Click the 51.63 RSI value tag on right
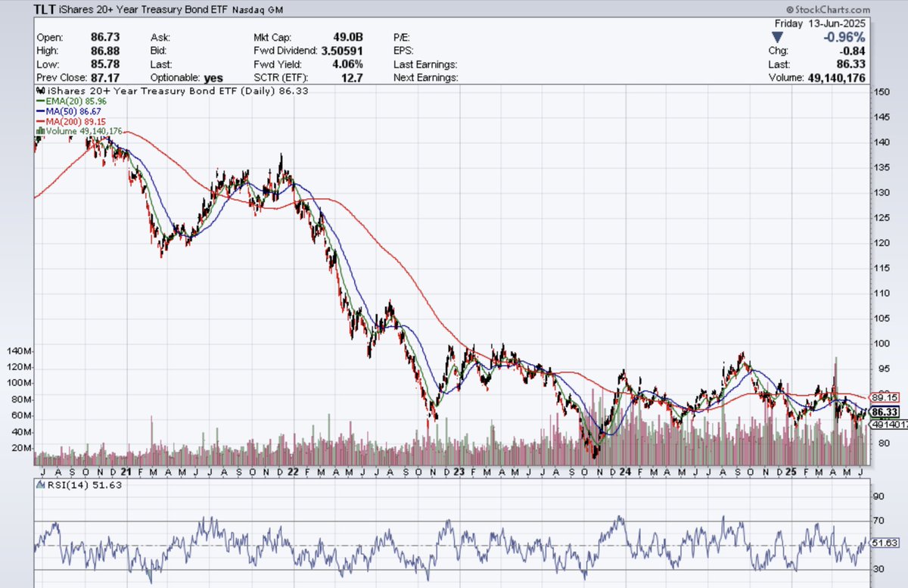908x588 pixels. pyautogui.click(x=882, y=543)
